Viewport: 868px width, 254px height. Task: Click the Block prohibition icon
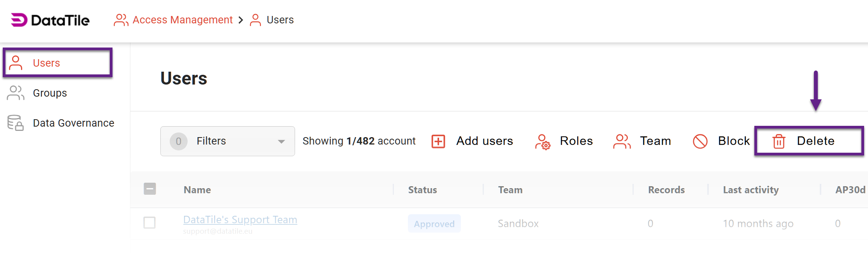coord(701,141)
